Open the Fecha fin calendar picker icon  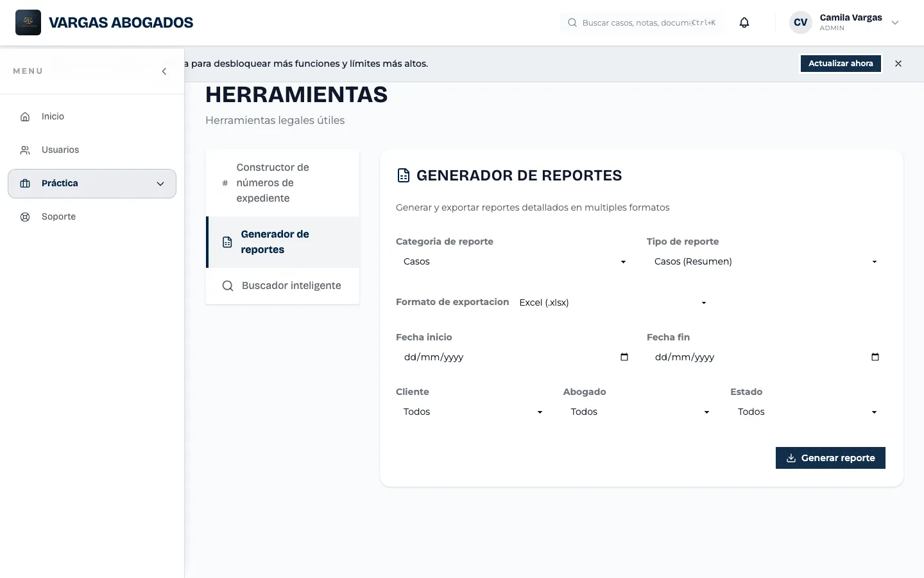coord(875,357)
